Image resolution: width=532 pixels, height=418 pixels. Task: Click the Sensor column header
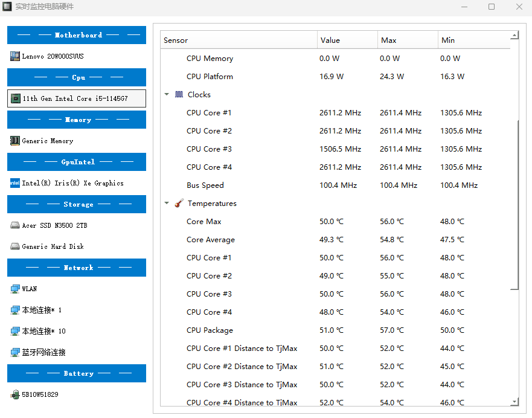[239, 40]
